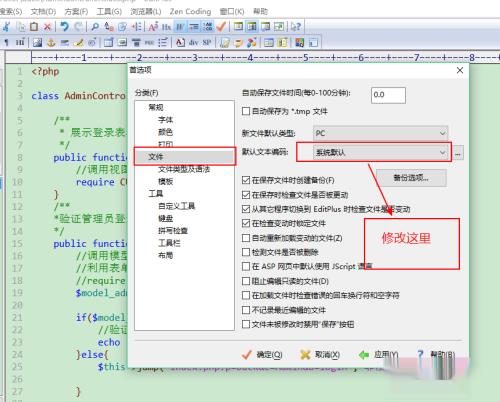Toggle the W word wrap icon

pos(180,26)
